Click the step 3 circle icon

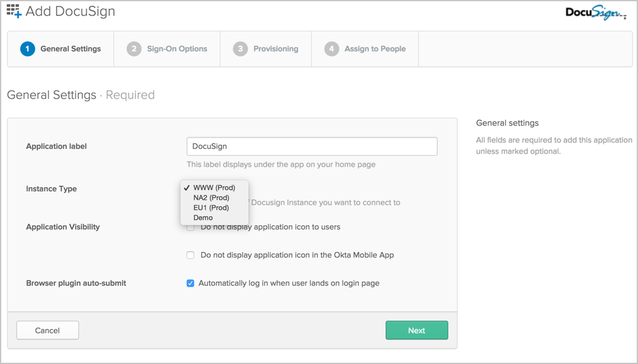pyautogui.click(x=240, y=49)
